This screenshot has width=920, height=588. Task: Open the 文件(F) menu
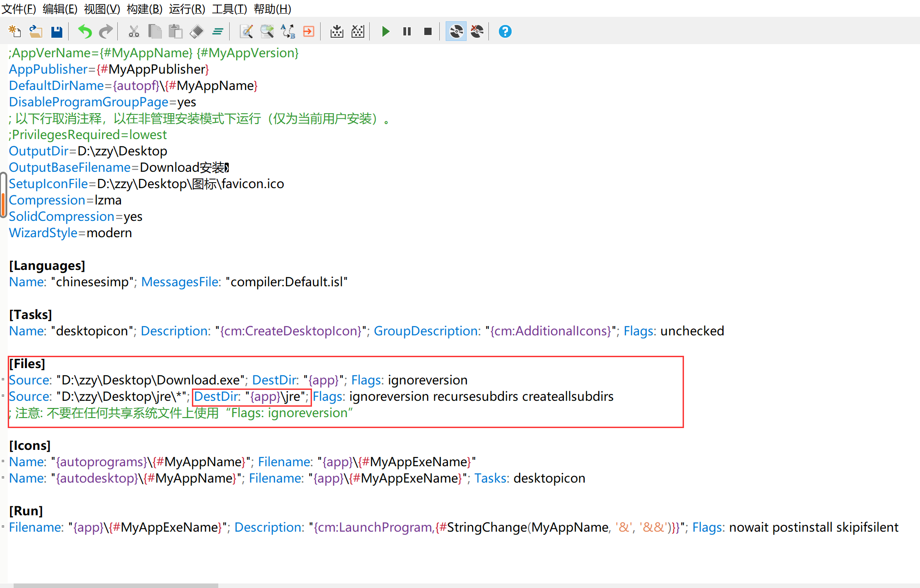(19, 9)
